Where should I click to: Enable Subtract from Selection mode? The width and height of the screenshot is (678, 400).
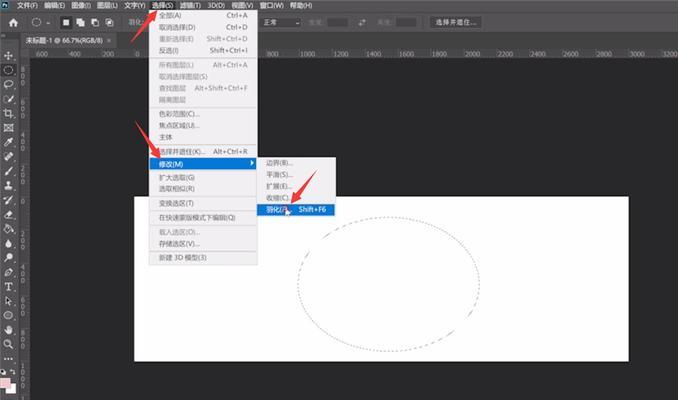click(x=95, y=22)
